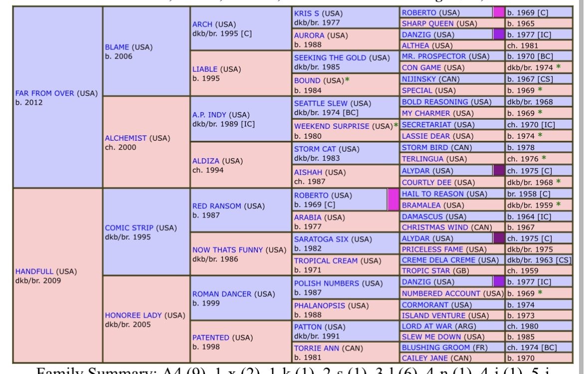This screenshot has width=588, height=374.
Task: Open the BOLD REASONING link
Action: click(435, 102)
